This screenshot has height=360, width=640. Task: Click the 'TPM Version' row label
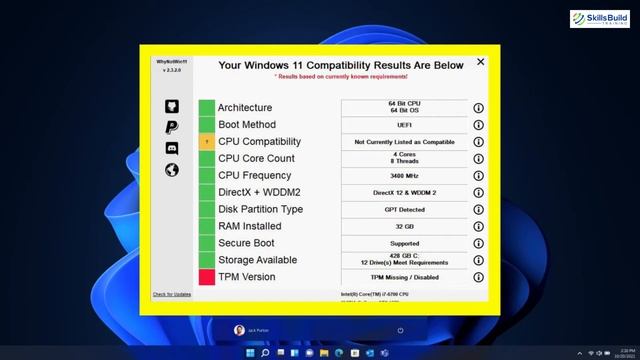[247, 277]
